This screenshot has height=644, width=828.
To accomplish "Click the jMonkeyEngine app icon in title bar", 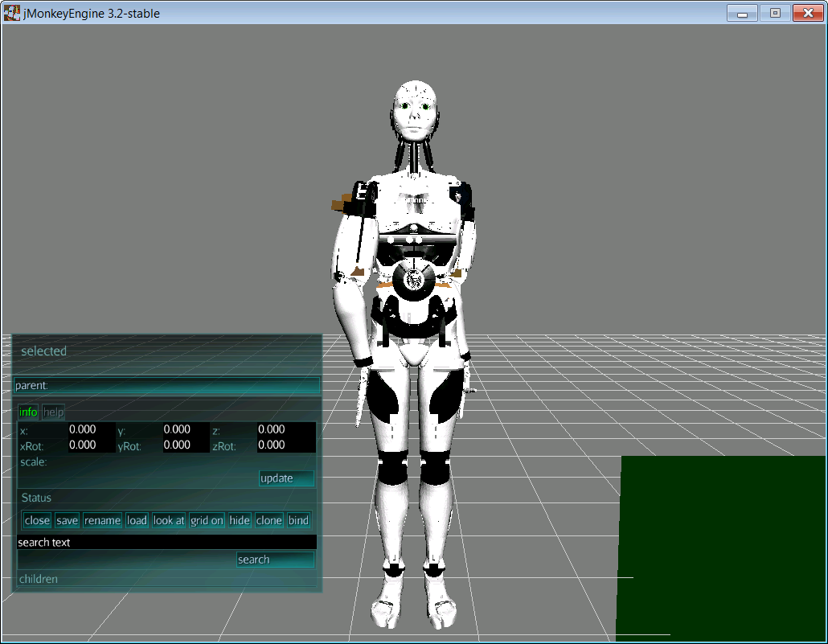I will click(x=11, y=13).
